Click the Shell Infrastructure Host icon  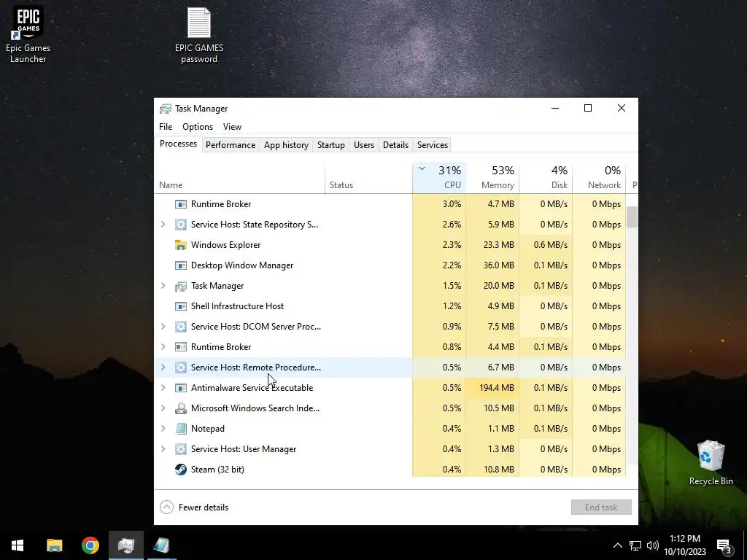(x=181, y=306)
